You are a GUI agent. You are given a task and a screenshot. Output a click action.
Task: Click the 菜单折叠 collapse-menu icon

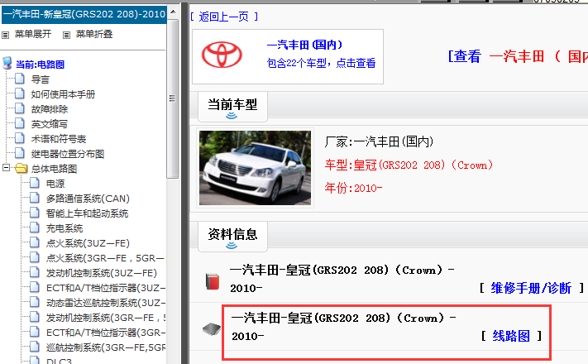[66, 35]
